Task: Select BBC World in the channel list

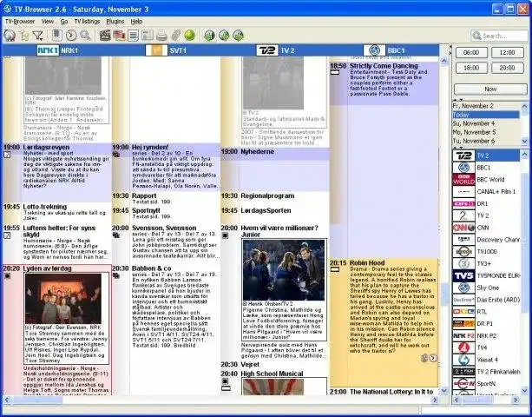Action: tap(486, 180)
